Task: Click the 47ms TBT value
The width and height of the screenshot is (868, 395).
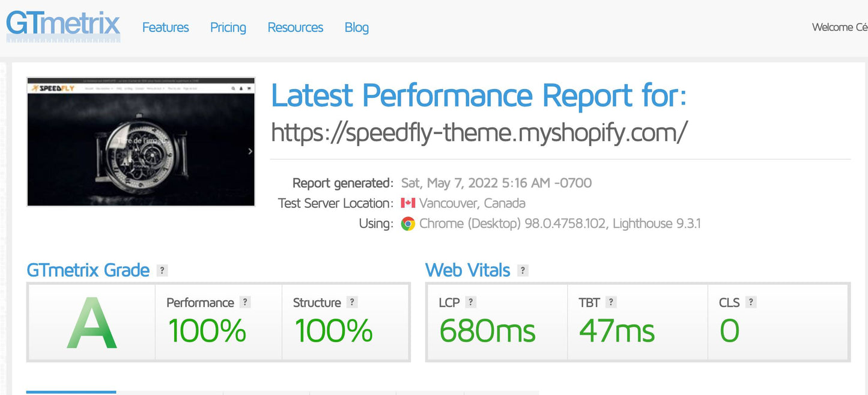Action: point(617,331)
